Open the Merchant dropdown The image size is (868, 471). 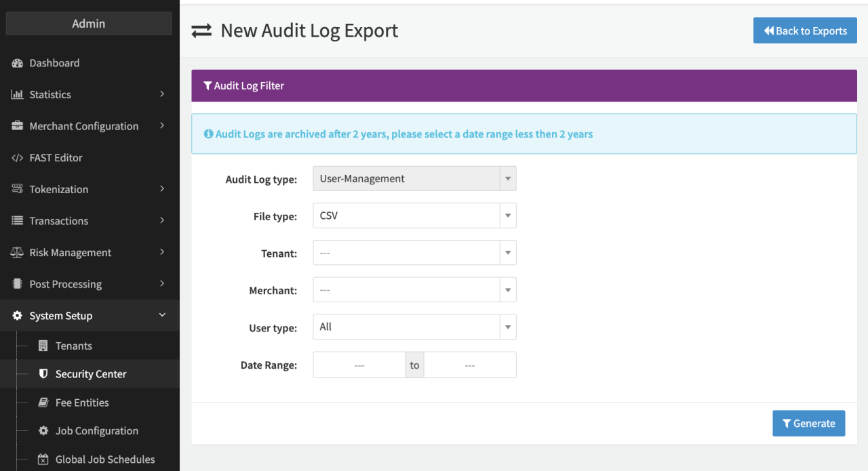tap(414, 290)
